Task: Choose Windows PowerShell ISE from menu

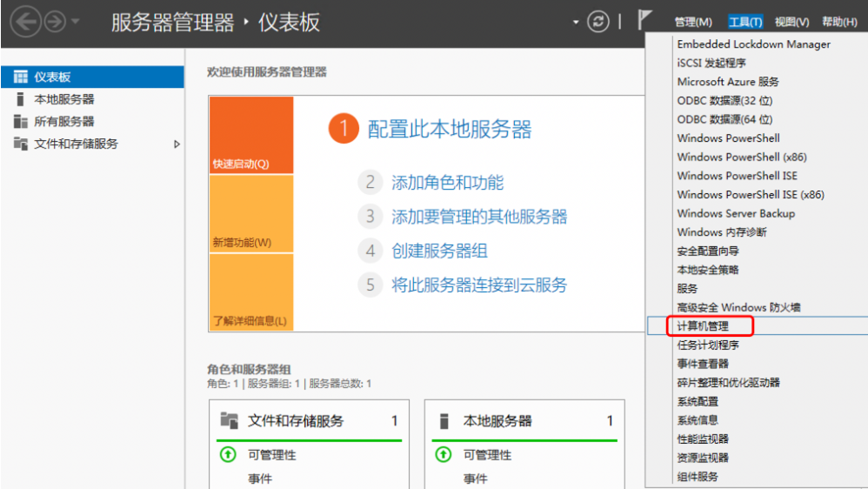Action: [737, 176]
